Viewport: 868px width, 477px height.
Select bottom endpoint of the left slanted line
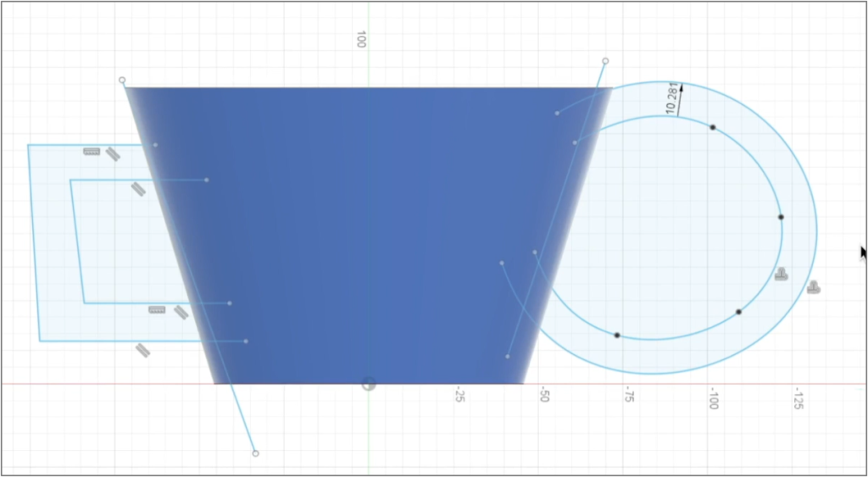255,453
